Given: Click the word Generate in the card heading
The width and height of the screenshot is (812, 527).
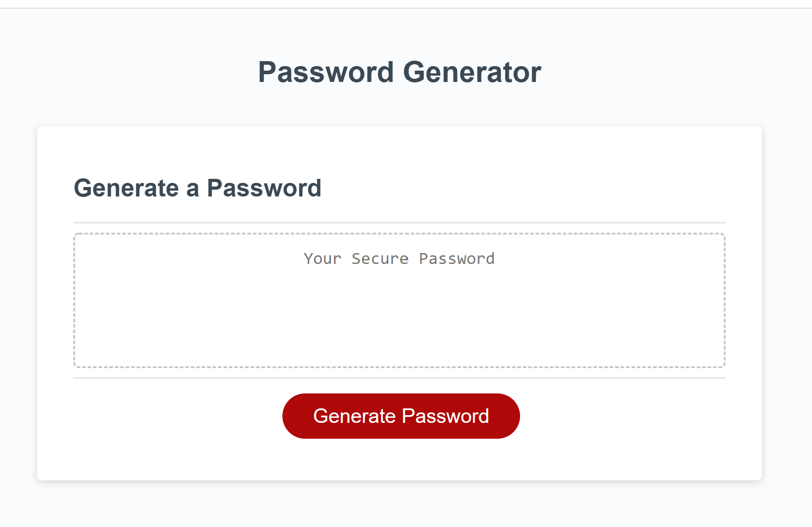Looking at the screenshot, I should pos(127,188).
